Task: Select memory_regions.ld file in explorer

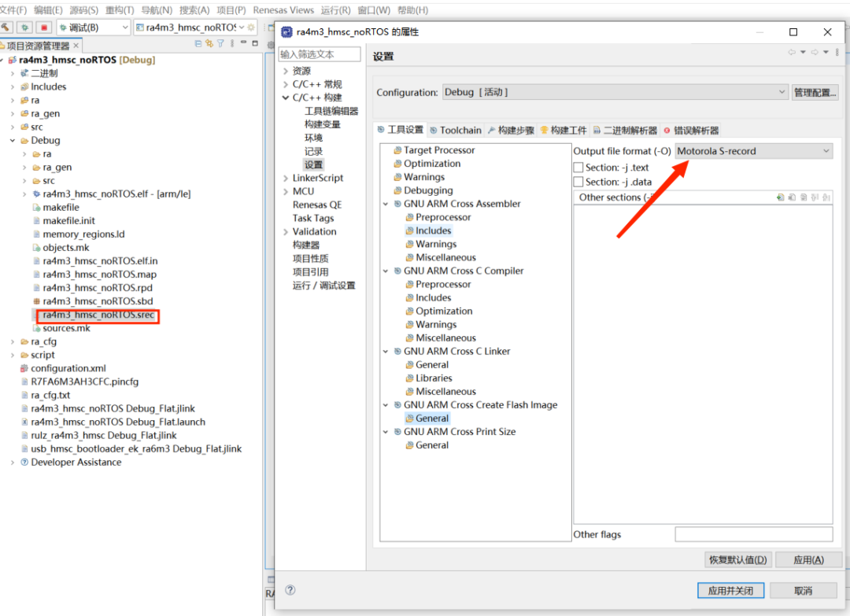Action: pos(83,234)
